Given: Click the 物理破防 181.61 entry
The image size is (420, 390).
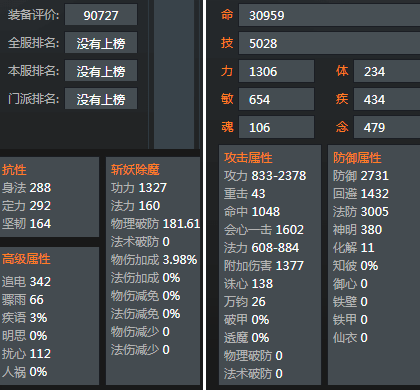Looking at the screenshot, I should tap(155, 224).
